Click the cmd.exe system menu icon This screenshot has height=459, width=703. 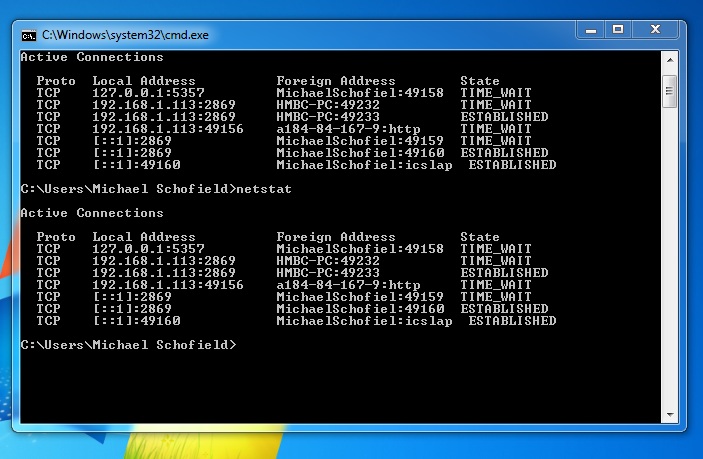click(29, 35)
